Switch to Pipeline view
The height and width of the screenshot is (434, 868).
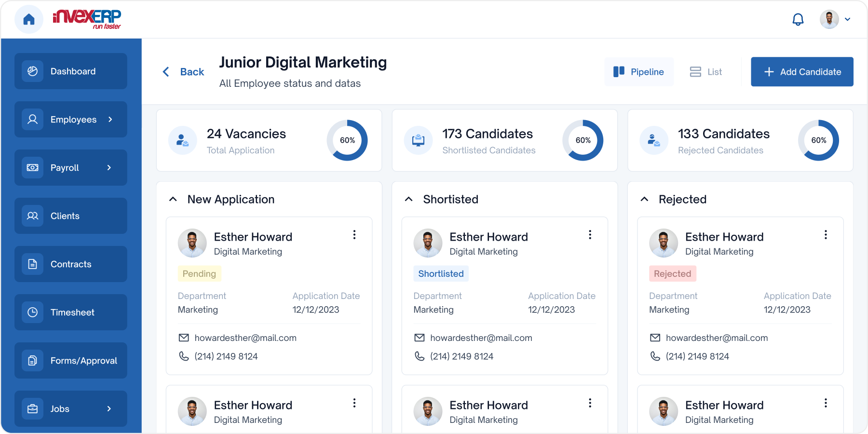coord(639,72)
